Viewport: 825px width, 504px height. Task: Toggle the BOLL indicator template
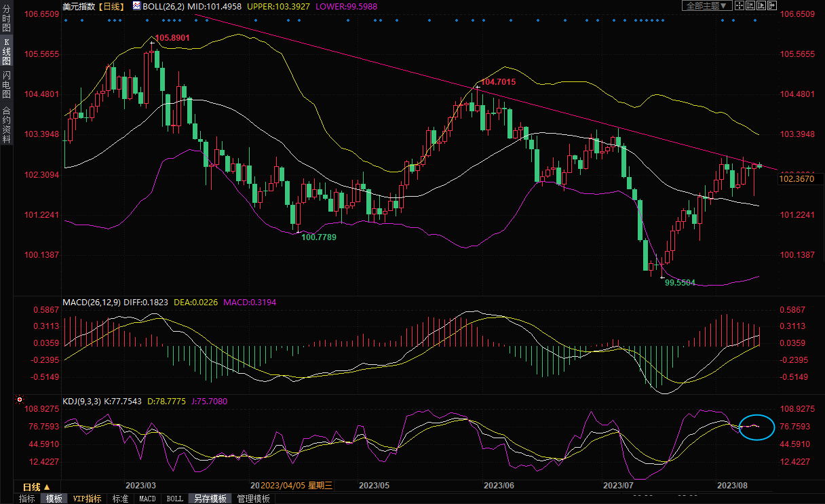coord(174,499)
